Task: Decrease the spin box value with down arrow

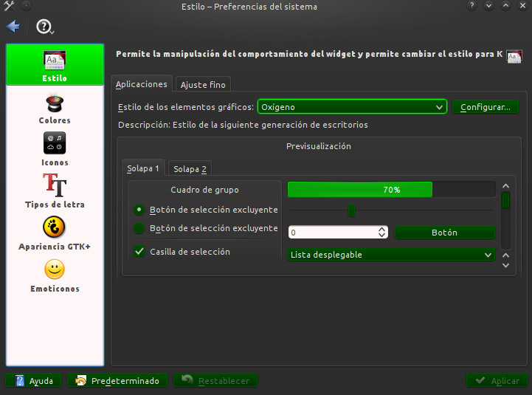Action: [x=381, y=235]
